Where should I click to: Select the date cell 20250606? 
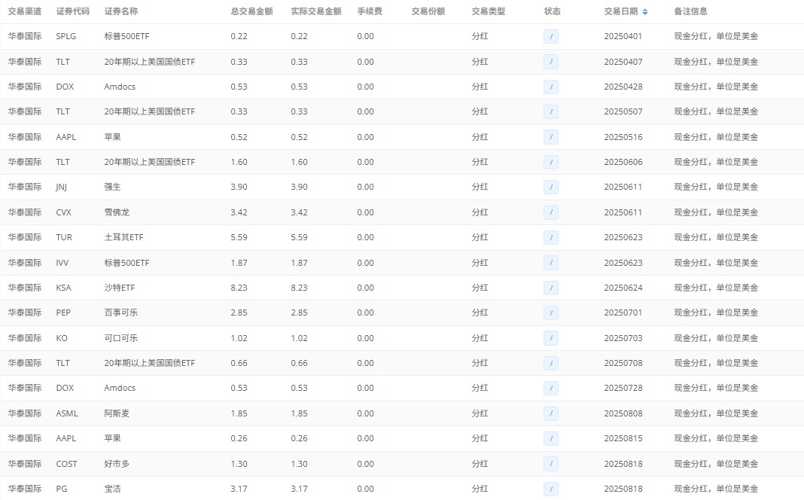point(623,162)
